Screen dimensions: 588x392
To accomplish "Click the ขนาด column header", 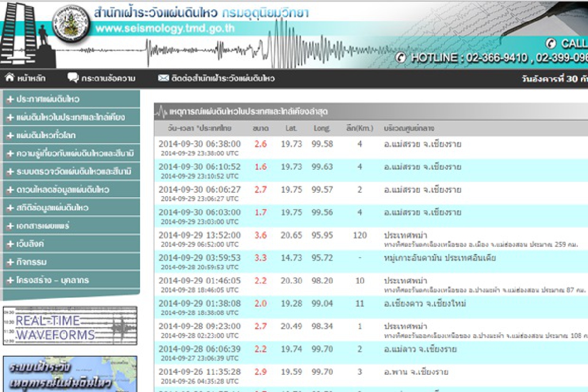I will (260, 129).
